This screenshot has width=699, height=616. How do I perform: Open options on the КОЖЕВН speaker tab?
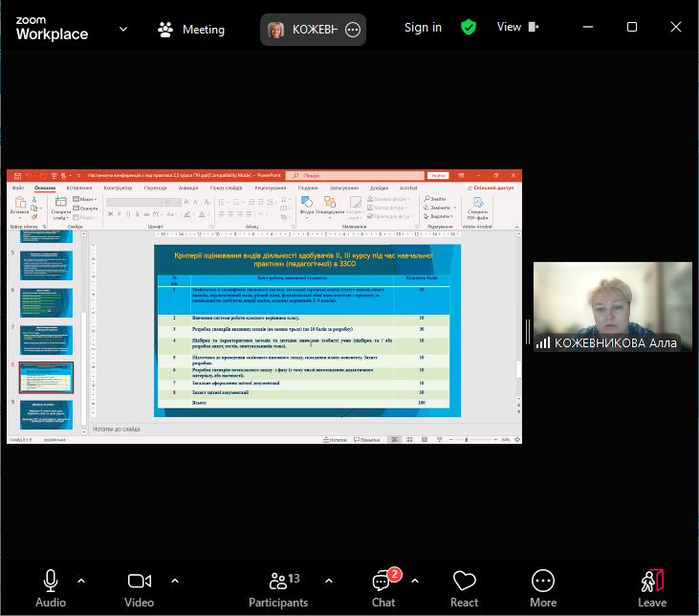[353, 30]
